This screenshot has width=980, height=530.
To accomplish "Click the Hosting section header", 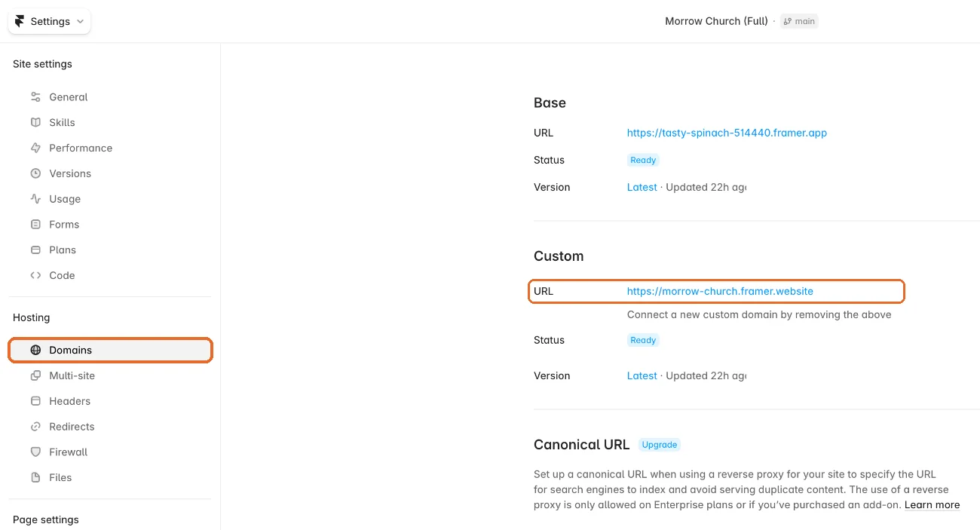I will point(31,317).
